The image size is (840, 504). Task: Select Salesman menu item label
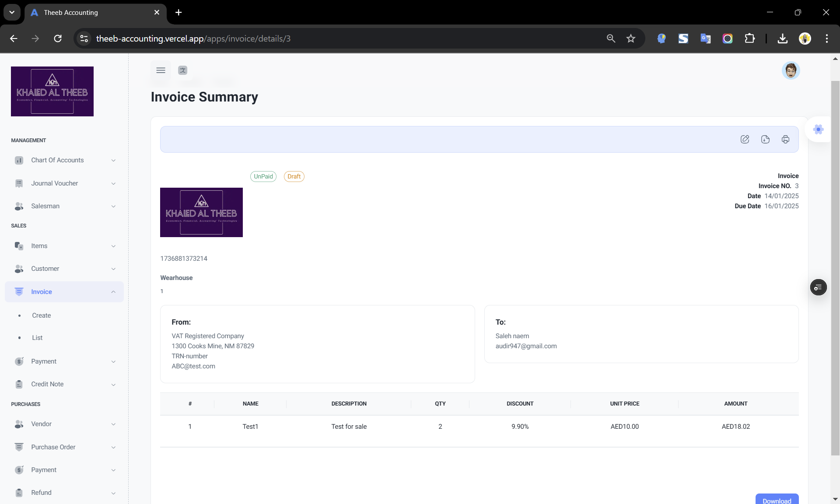(45, 206)
